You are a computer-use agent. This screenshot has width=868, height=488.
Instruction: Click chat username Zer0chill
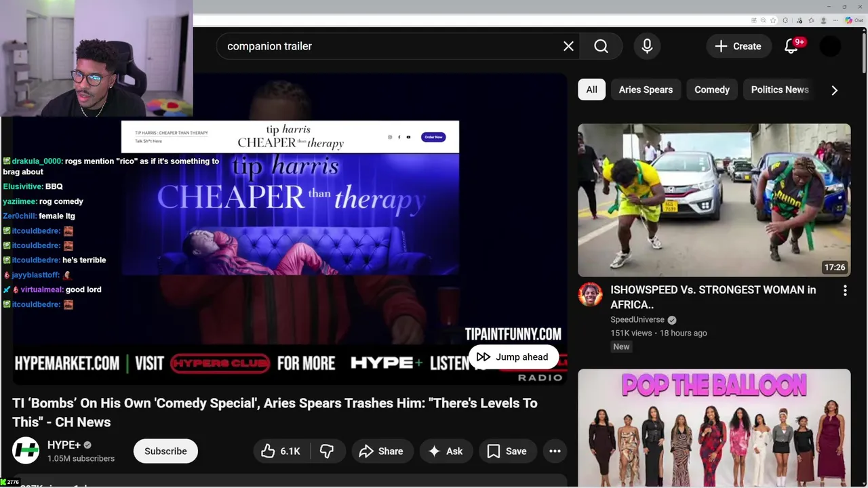pyautogui.click(x=20, y=216)
